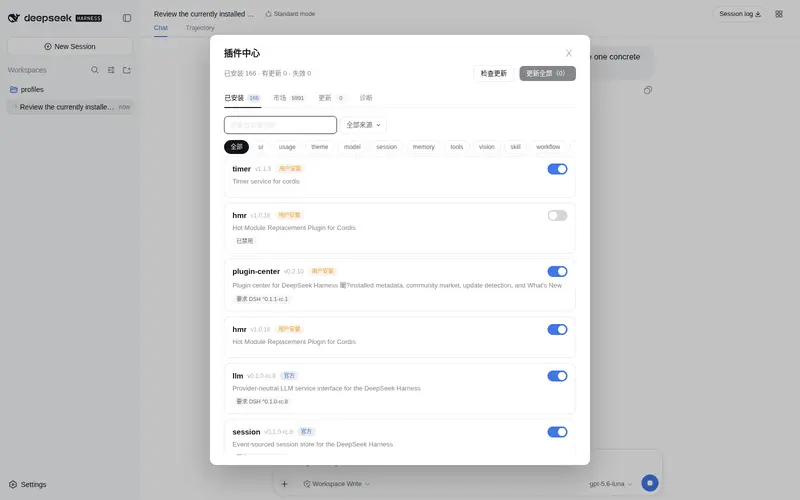
Task: Add an attachment with the plus icon
Action: point(285,484)
